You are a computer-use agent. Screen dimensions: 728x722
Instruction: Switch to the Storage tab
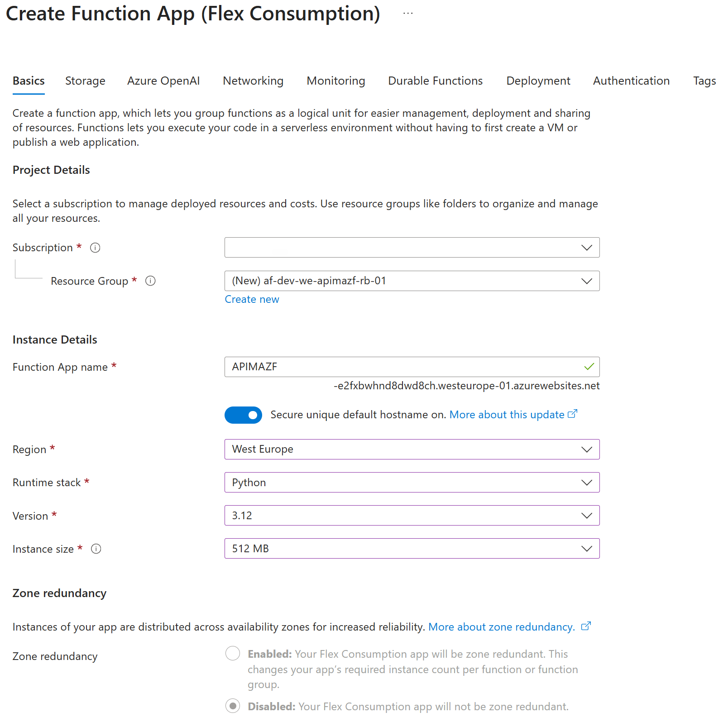tap(85, 81)
